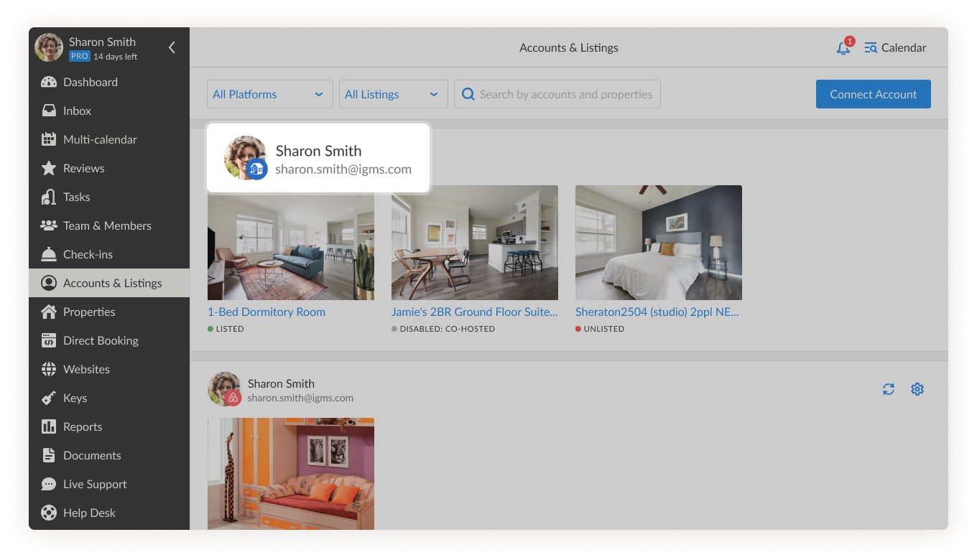Focus the Search by accounts and properties field
This screenshot has width=977, height=560.
(x=557, y=94)
